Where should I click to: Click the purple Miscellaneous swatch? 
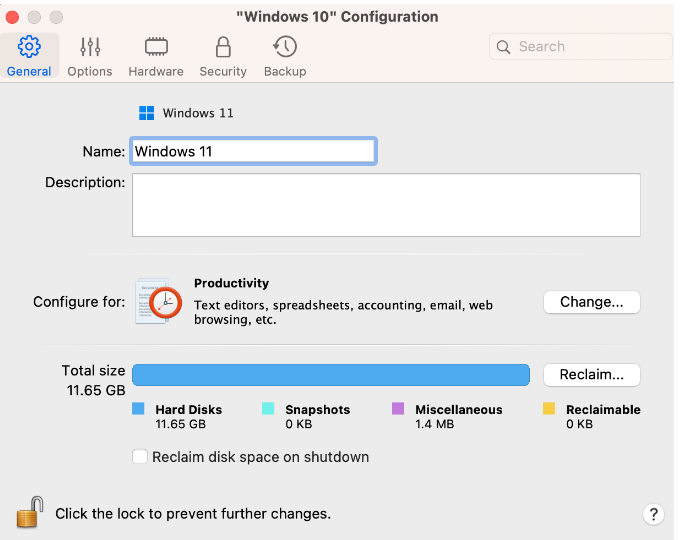coord(398,409)
